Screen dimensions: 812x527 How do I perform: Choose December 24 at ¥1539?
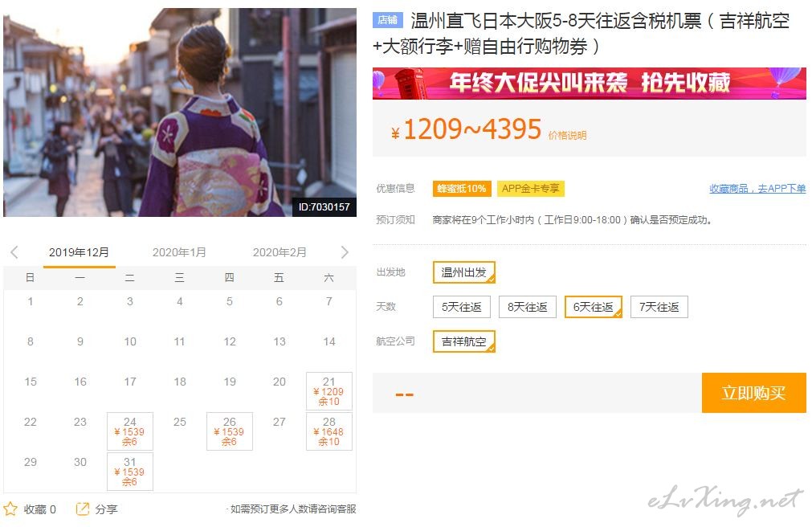click(130, 431)
